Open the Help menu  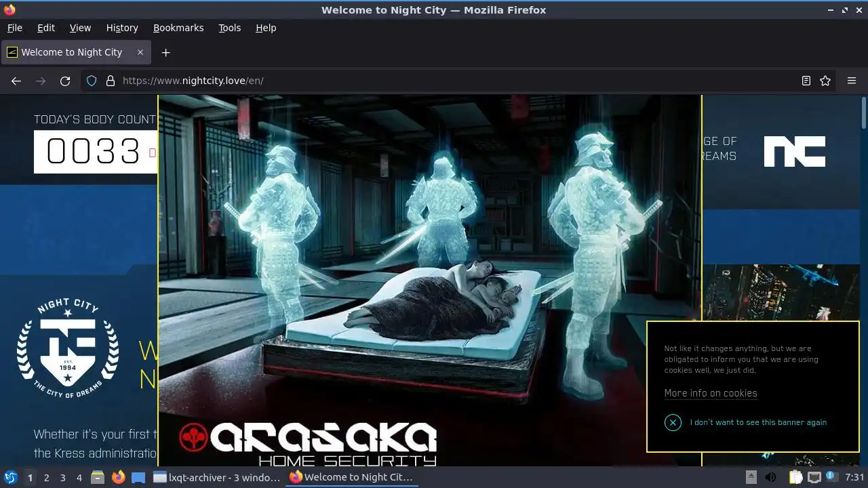(x=266, y=28)
